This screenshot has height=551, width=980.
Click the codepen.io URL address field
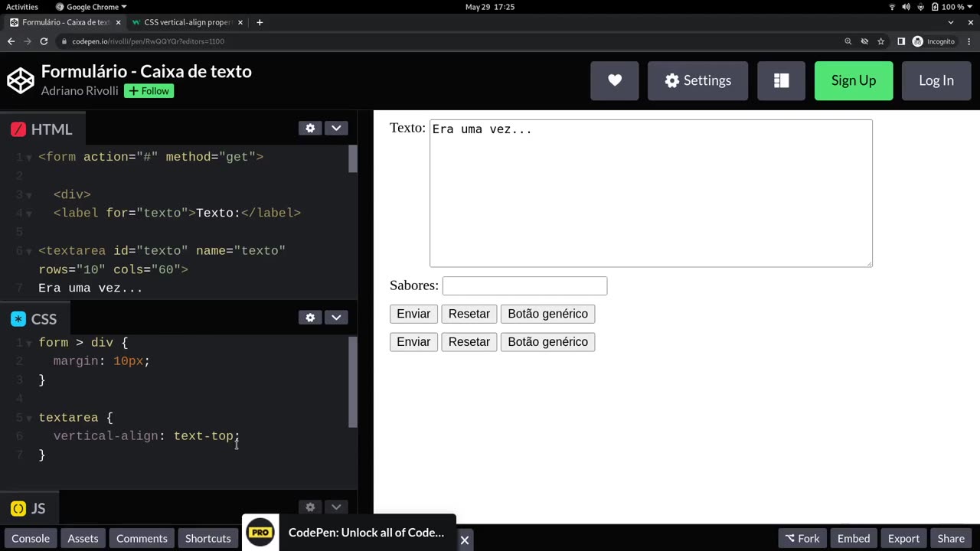pos(148,41)
